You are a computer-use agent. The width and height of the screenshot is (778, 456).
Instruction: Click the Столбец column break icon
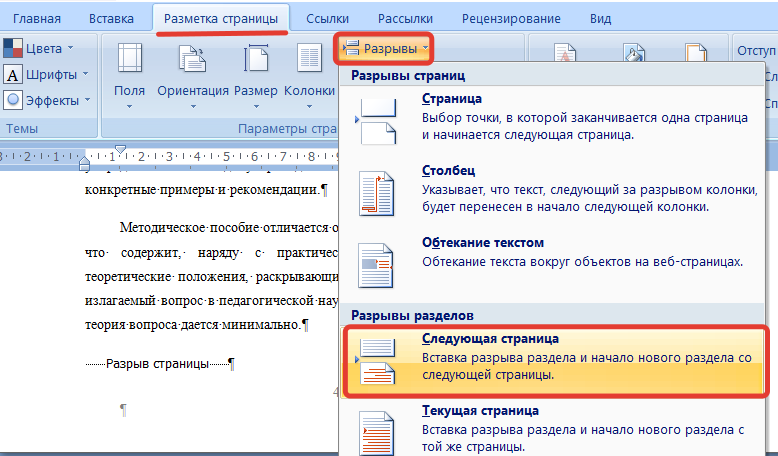point(377,192)
